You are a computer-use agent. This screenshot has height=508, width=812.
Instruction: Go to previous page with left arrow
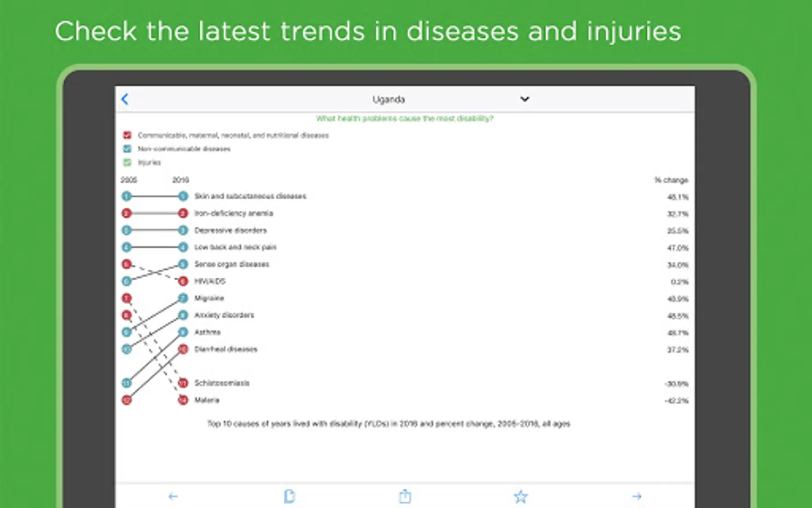[x=173, y=497]
